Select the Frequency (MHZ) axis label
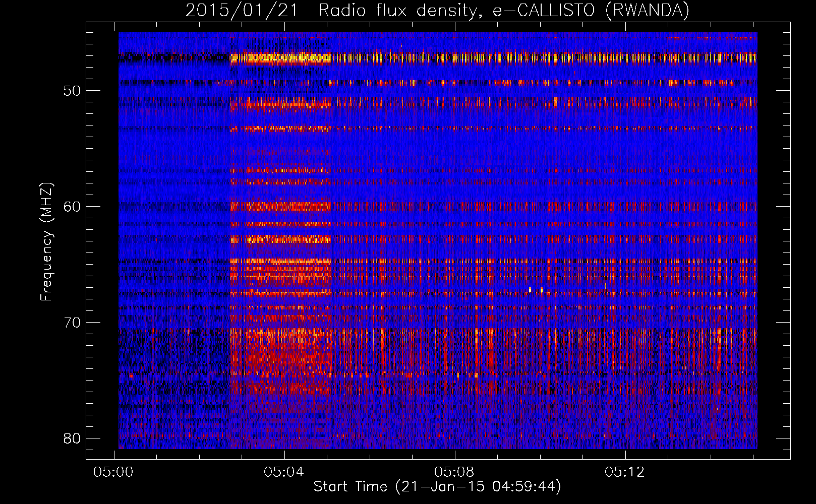The height and width of the screenshot is (504, 816). pyautogui.click(x=46, y=242)
